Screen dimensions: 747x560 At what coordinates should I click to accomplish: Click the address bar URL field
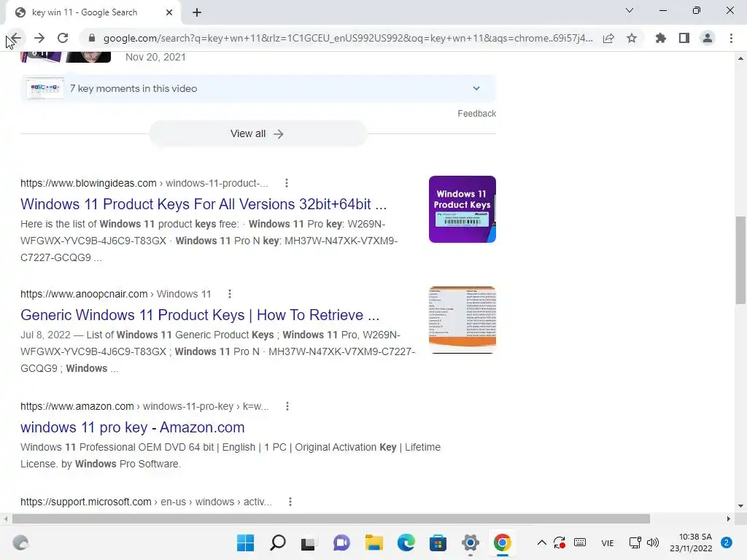[x=348, y=38]
